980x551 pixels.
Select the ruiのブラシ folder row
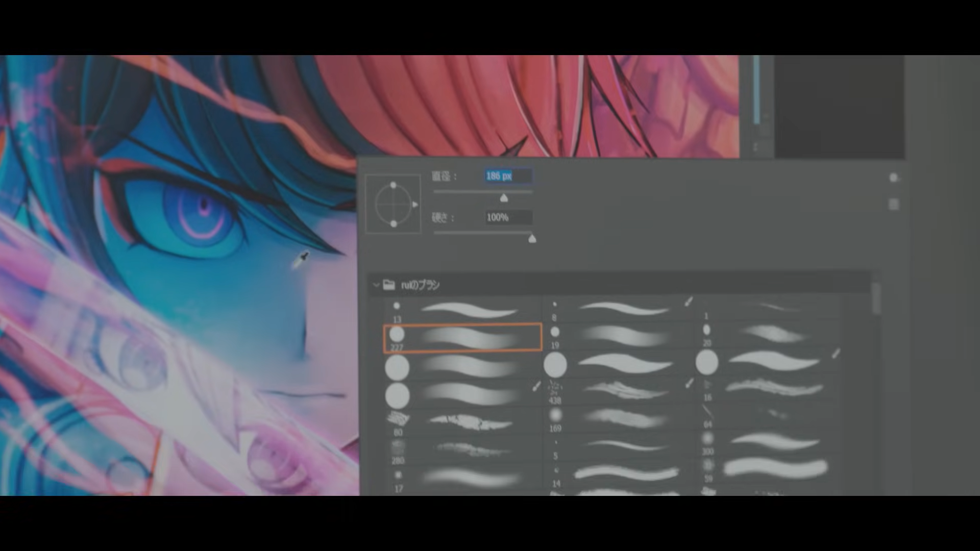tap(619, 285)
